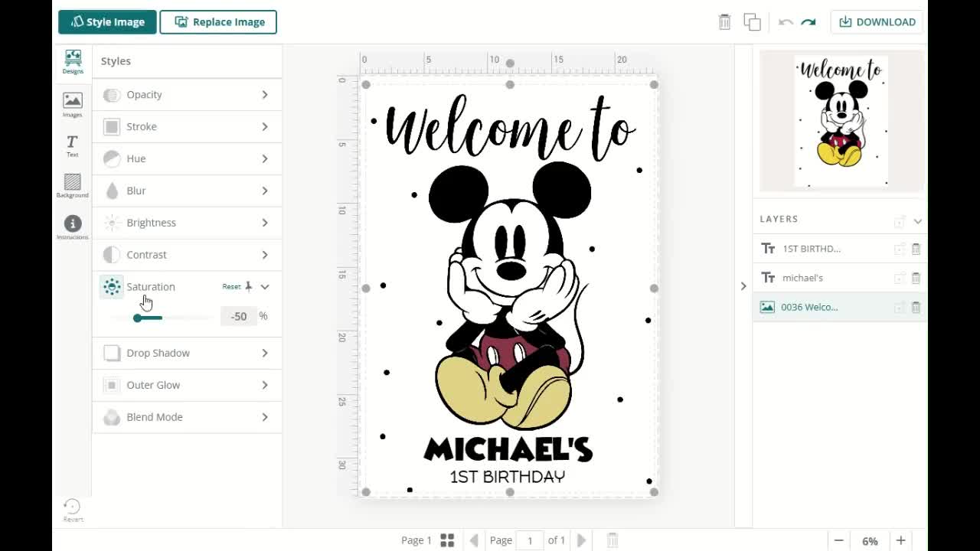Duplicate selected element using top copy icon
The image size is (980, 551).
[x=752, y=21]
